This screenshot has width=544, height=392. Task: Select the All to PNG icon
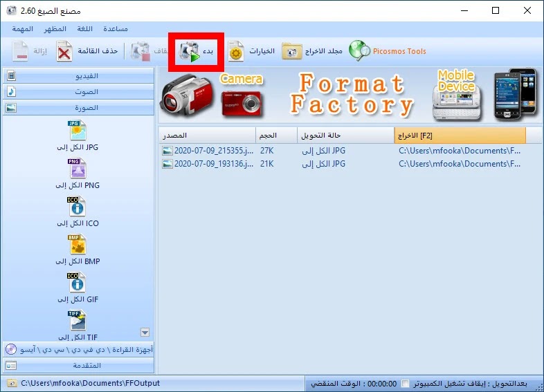(78, 169)
